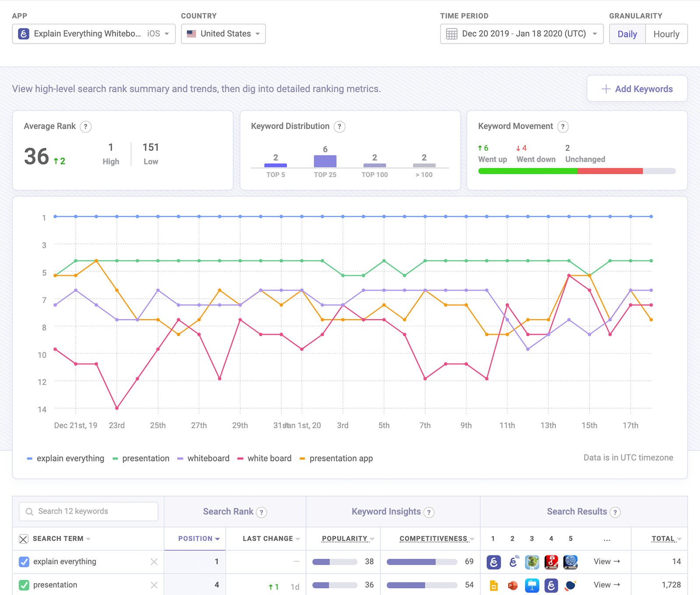Focus the Search 12 keywords input field
This screenshot has width=700, height=595.
point(88,511)
